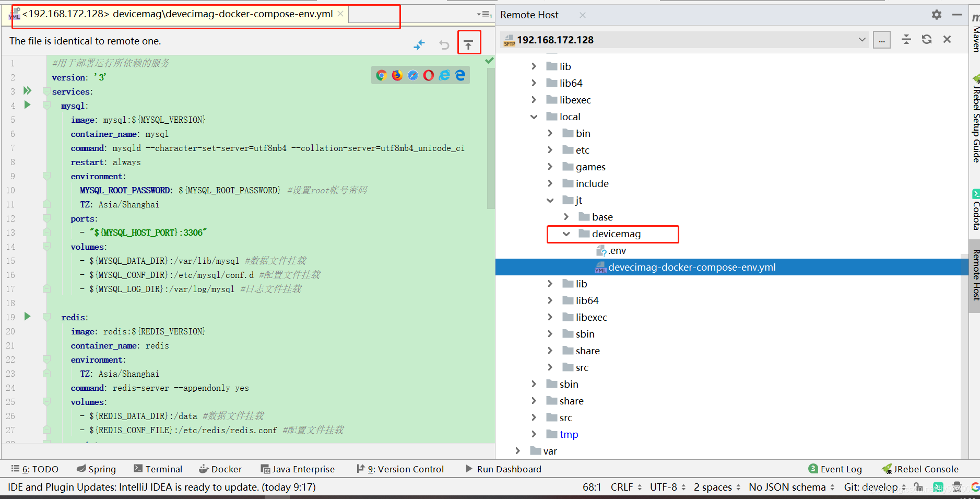Viewport: 980px width, 499px height.
Task: Collapse the devicemag folder
Action: [566, 234]
